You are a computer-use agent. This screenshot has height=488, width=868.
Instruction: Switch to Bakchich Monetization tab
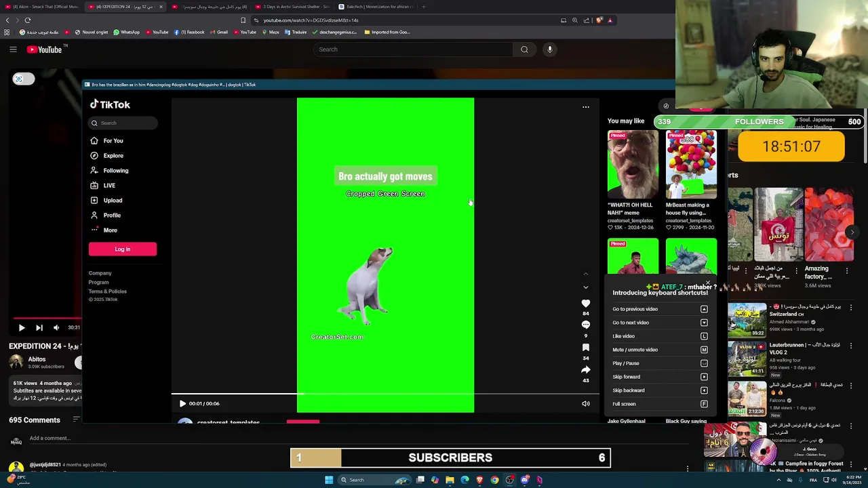(x=376, y=7)
